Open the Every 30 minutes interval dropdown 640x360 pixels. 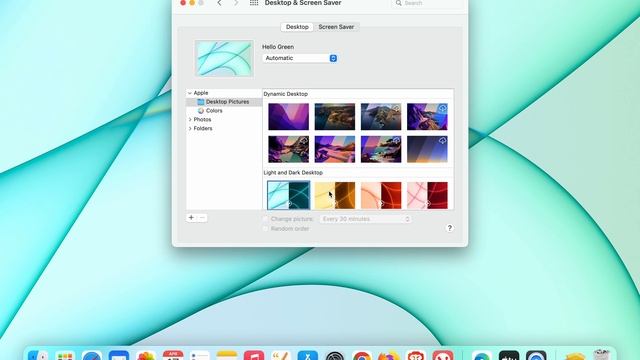365,219
